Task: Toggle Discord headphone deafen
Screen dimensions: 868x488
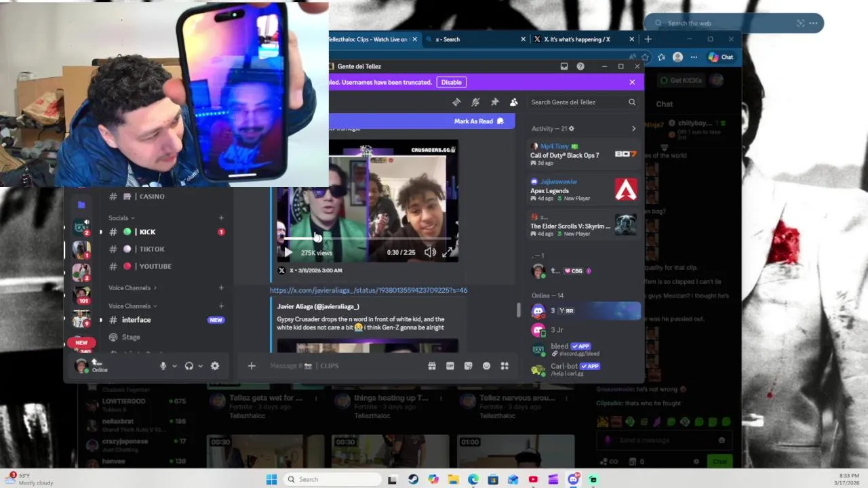Action: click(189, 366)
